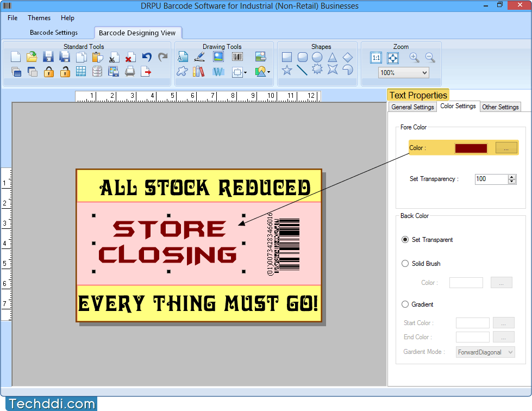Click the Export icon with the red arrow
The image size is (532, 411).
point(146,72)
